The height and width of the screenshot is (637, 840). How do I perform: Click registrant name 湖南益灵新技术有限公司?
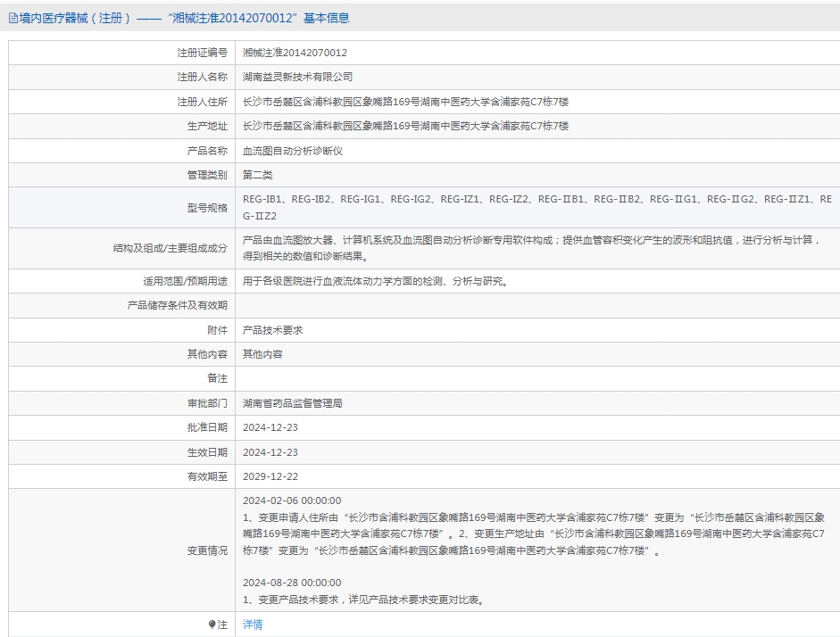[x=297, y=78]
